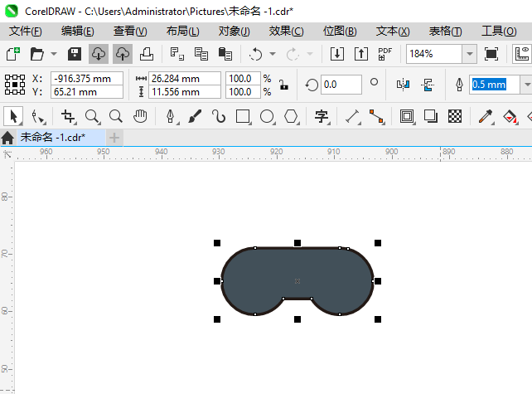Screen dimensions: 532x394
Task: Open the redo history dropdown arrow
Action: click(x=309, y=54)
